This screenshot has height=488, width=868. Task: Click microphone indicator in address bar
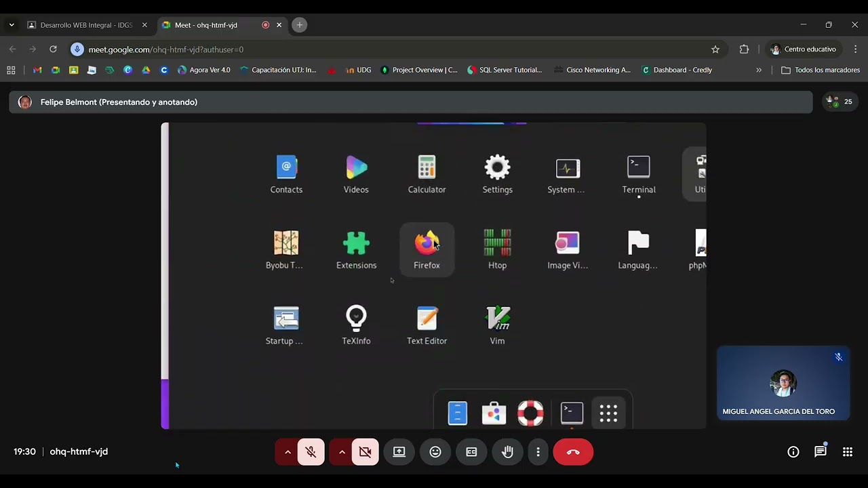(x=77, y=49)
